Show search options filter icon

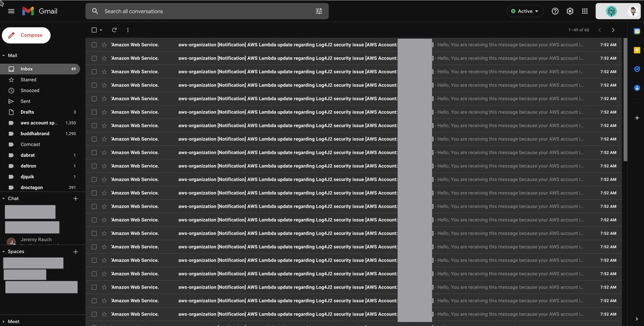pyautogui.click(x=319, y=11)
